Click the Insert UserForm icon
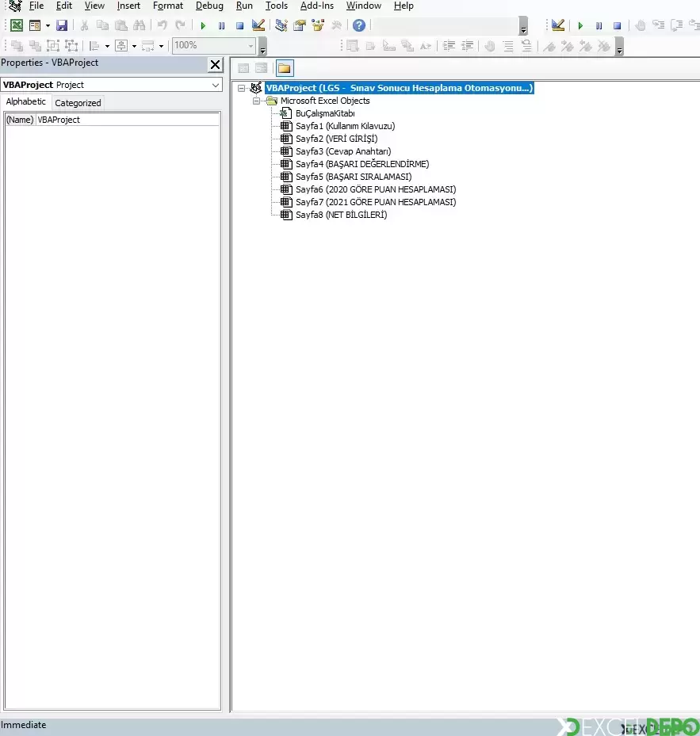 (35, 25)
